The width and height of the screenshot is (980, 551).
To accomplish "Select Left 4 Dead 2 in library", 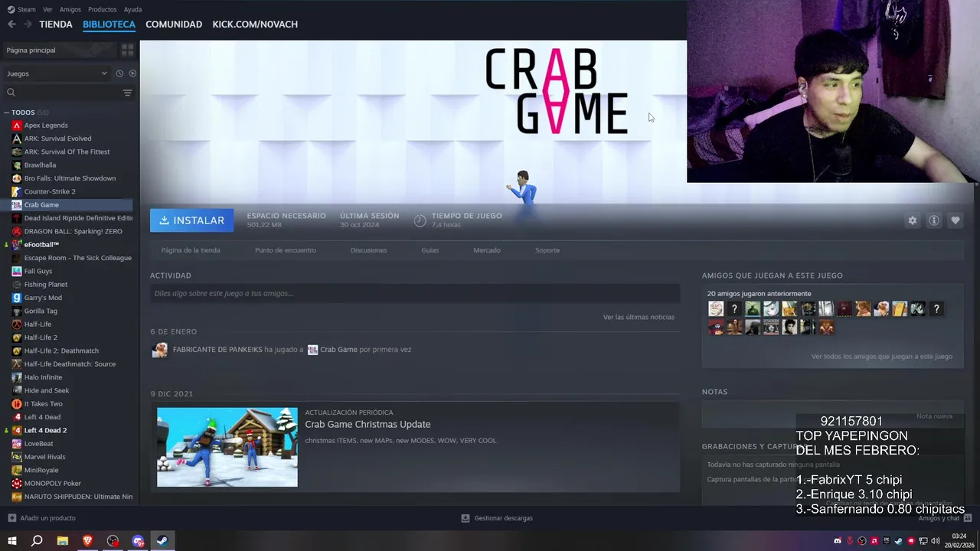I will click(x=45, y=430).
